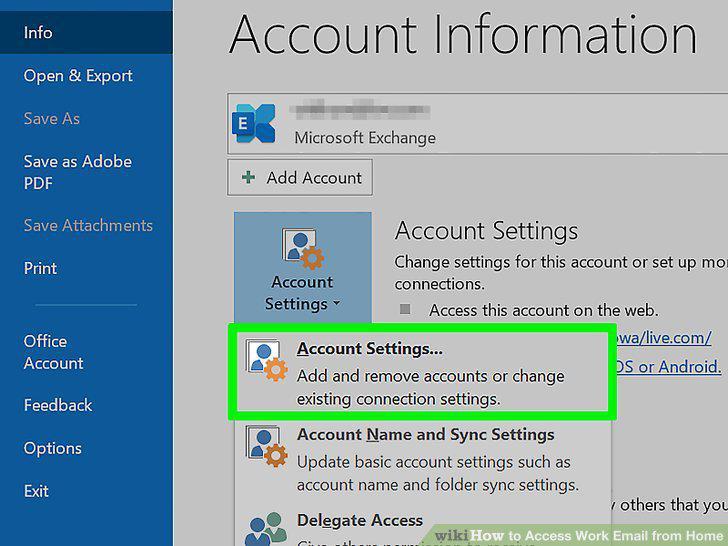The width and height of the screenshot is (728, 546).
Task: Click the 'Microsoft Exchange' account type label
Action: 365,138
